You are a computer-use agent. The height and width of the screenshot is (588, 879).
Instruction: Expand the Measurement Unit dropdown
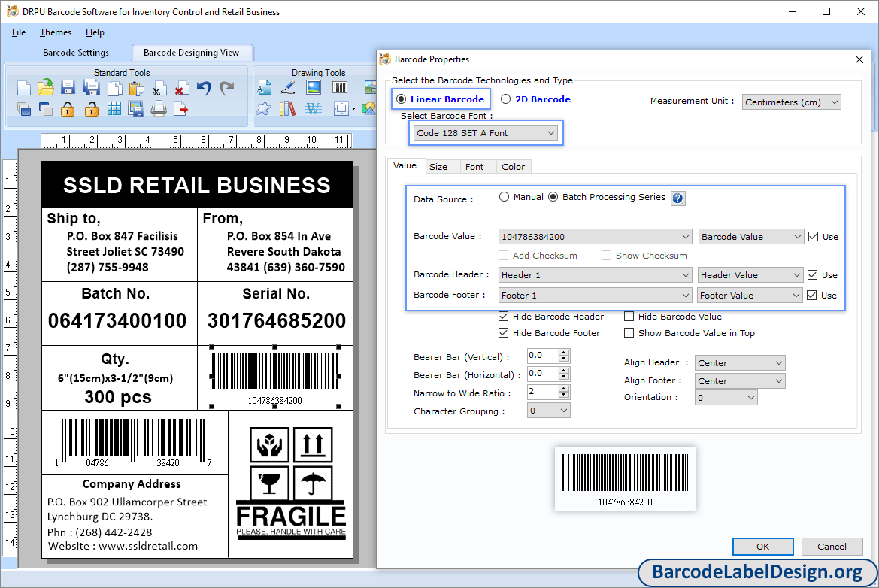[x=791, y=102]
